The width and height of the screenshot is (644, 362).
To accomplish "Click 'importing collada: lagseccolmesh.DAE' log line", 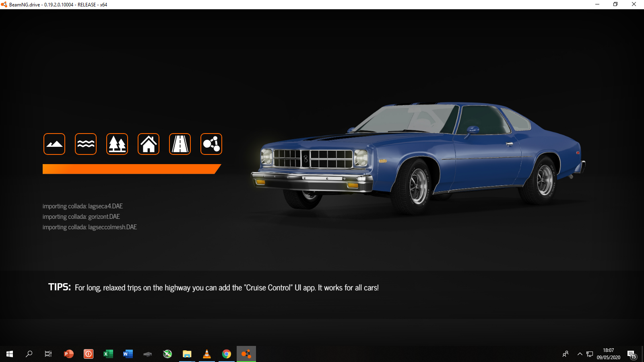I will click(x=90, y=227).
